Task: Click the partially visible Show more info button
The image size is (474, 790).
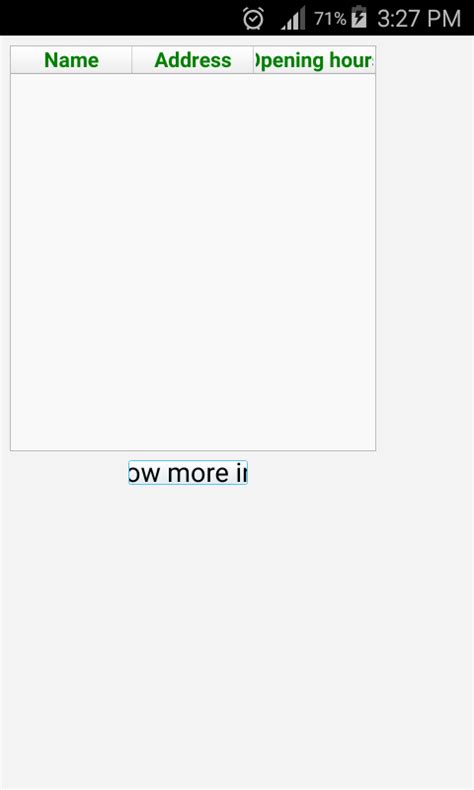Action: coord(188,473)
